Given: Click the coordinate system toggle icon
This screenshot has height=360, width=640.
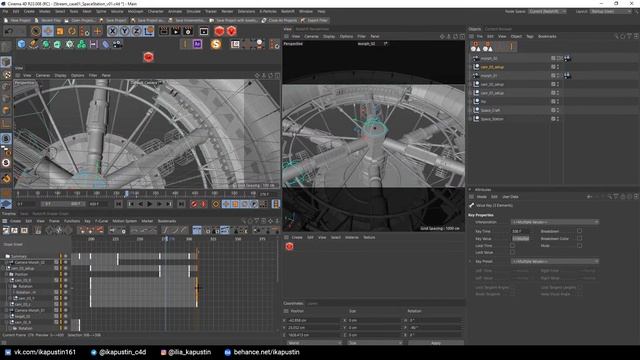Looking at the screenshot, I should click(149, 31).
